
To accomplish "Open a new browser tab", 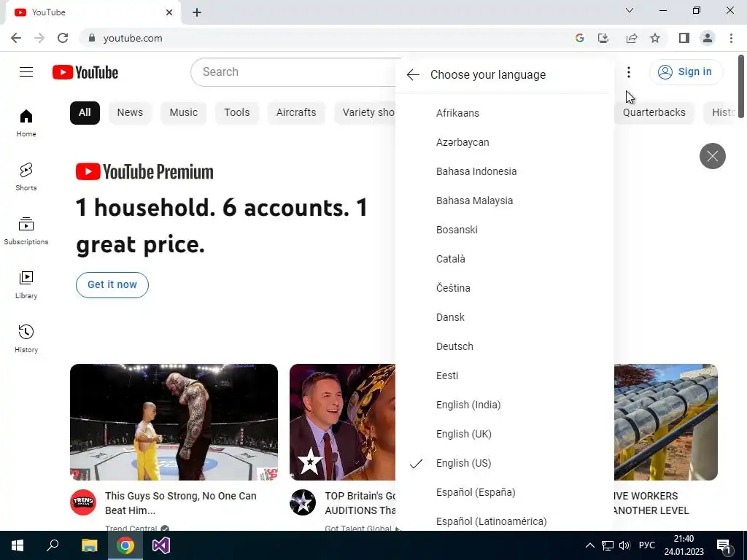I will [197, 12].
